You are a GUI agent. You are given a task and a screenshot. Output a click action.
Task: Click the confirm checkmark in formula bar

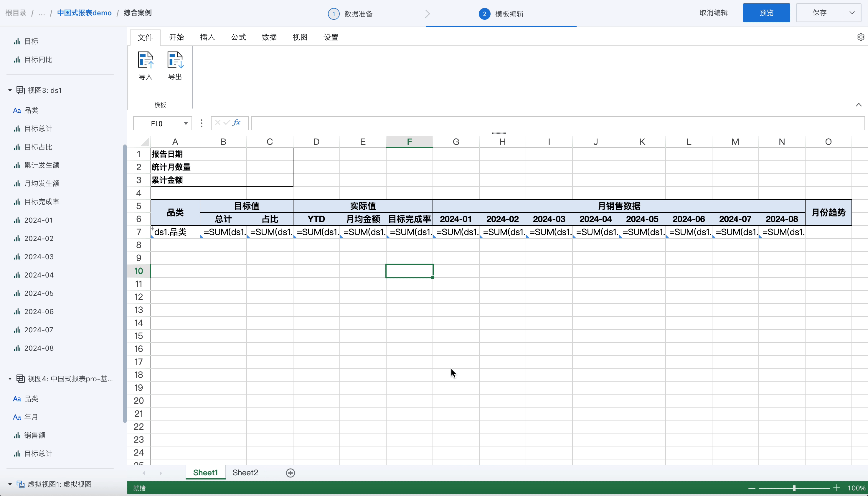coord(227,123)
